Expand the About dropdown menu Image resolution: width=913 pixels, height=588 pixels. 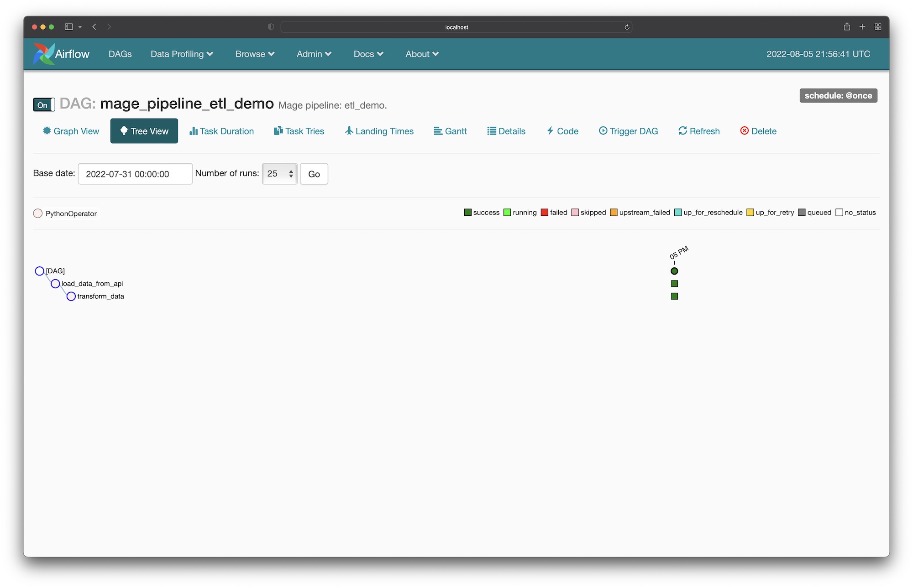tap(422, 54)
